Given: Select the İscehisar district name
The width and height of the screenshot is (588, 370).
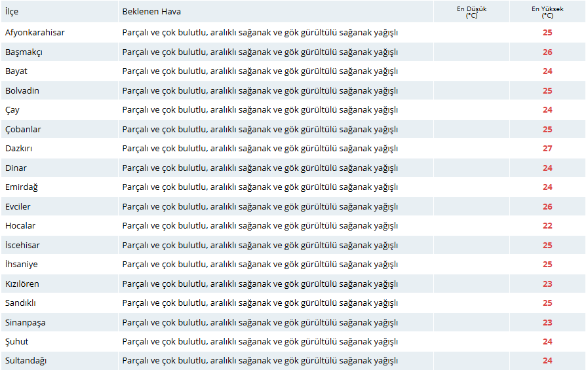Looking at the screenshot, I should 22,246.
